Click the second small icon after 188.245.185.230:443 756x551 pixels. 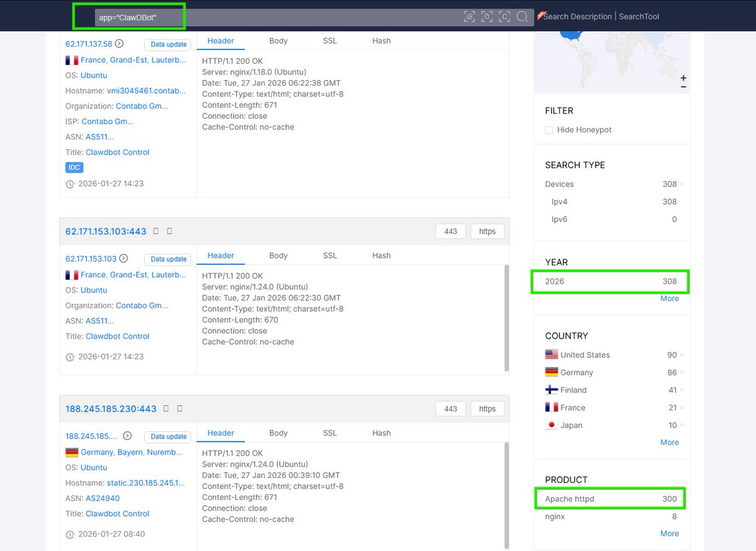180,409
